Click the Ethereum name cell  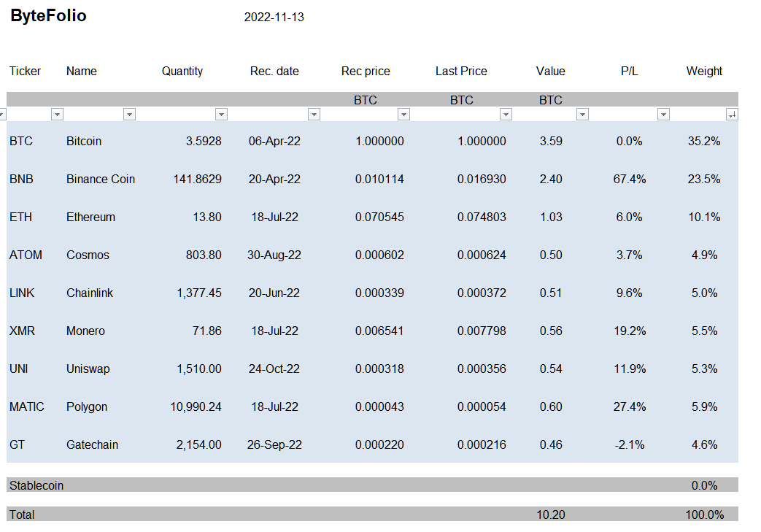click(90, 217)
